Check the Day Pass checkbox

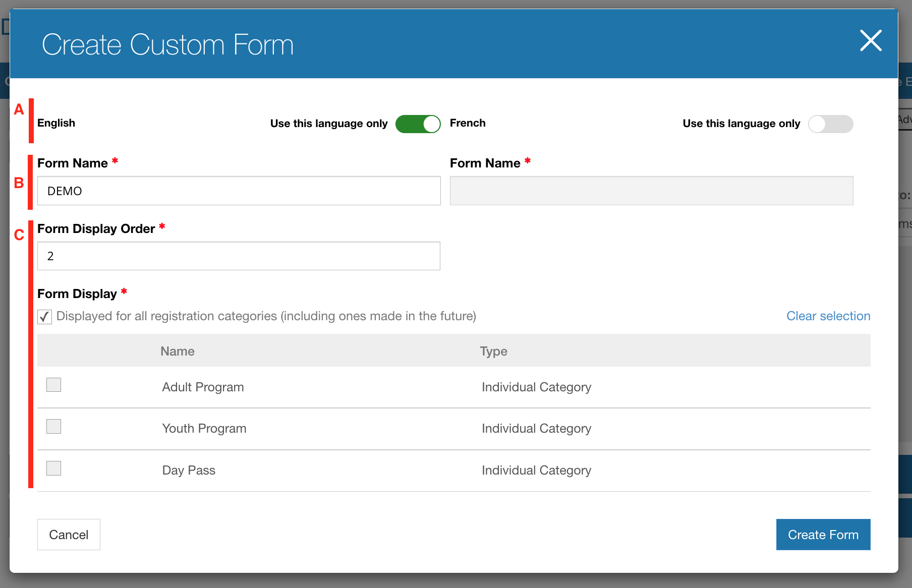pos(53,468)
